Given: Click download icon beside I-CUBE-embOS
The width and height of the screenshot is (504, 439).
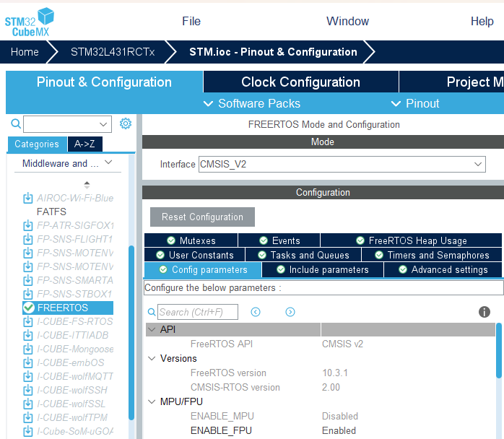Looking at the screenshot, I should (28, 362).
